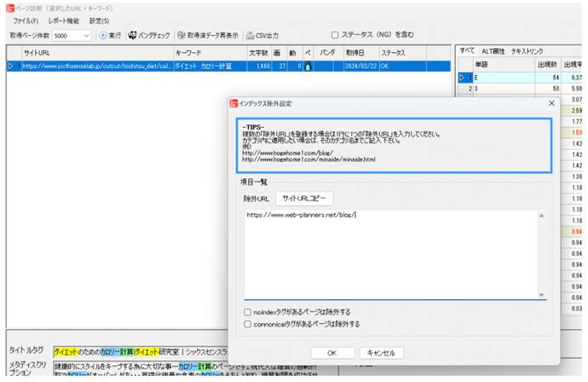Click the down arrow of the URL textarea scrollbar
The height and width of the screenshot is (382, 588).
coord(541,295)
